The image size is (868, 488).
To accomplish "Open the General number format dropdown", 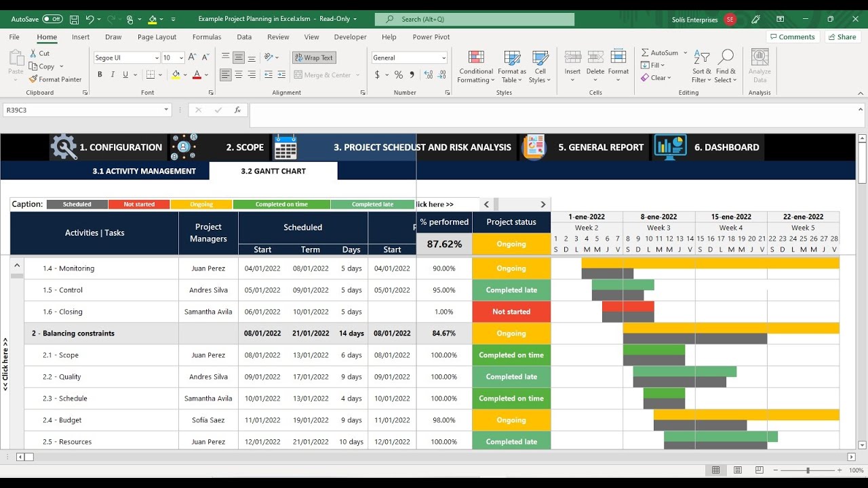I will (443, 58).
